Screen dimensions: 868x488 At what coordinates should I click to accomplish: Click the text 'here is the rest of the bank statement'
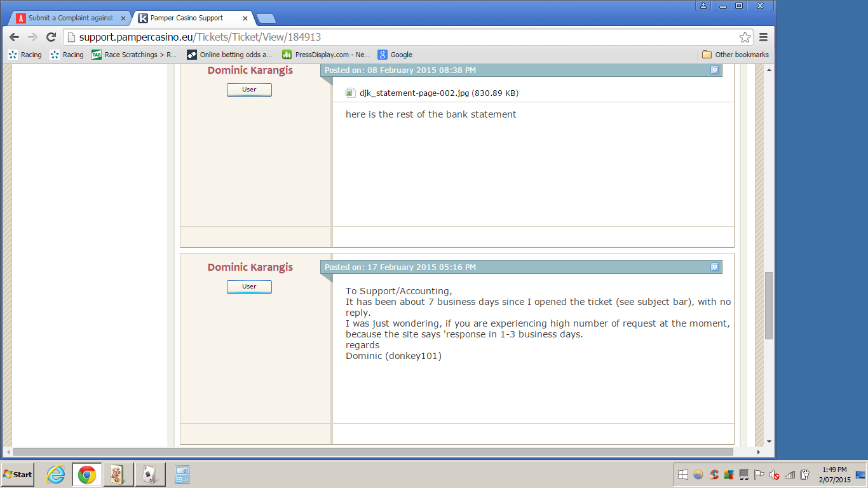coord(431,114)
